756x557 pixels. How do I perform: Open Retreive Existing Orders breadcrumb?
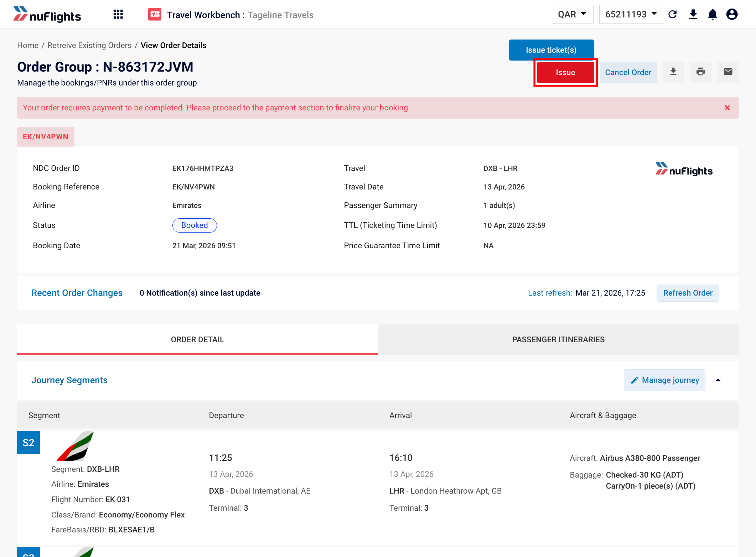[x=89, y=45]
